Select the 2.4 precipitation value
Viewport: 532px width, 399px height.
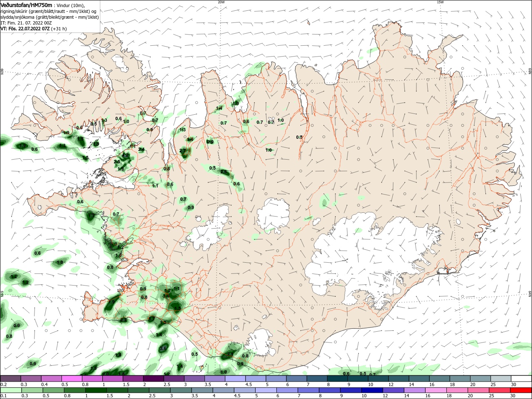coord(141,149)
